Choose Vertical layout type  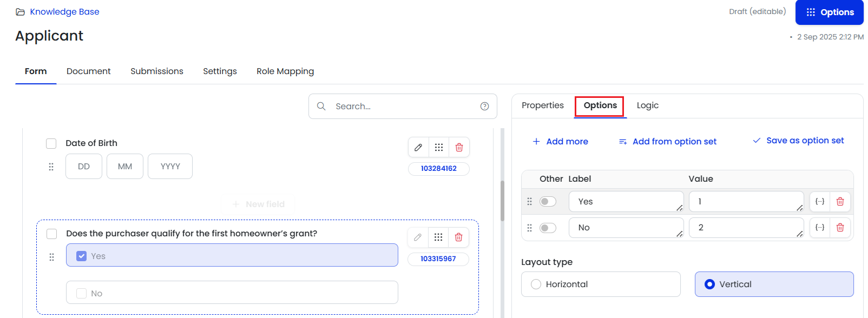(774, 284)
